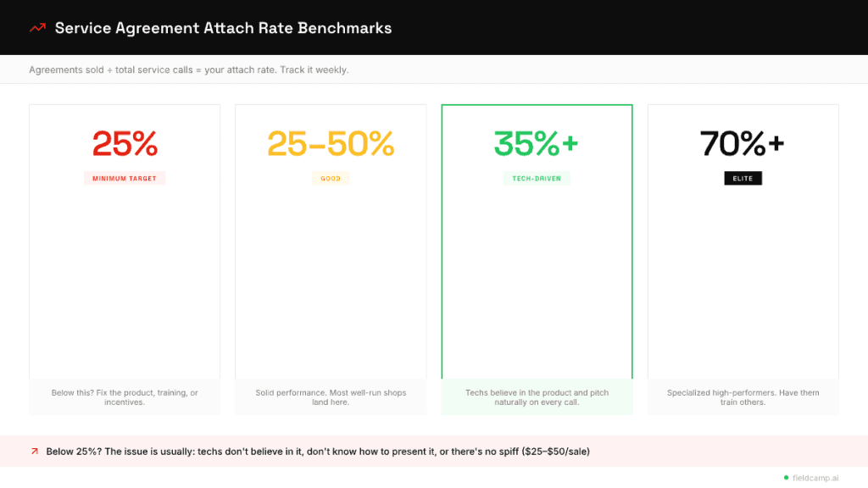Click the Service Agreement Attach Rate Benchmarks title
This screenshot has height=488, width=868.
pyautogui.click(x=223, y=28)
